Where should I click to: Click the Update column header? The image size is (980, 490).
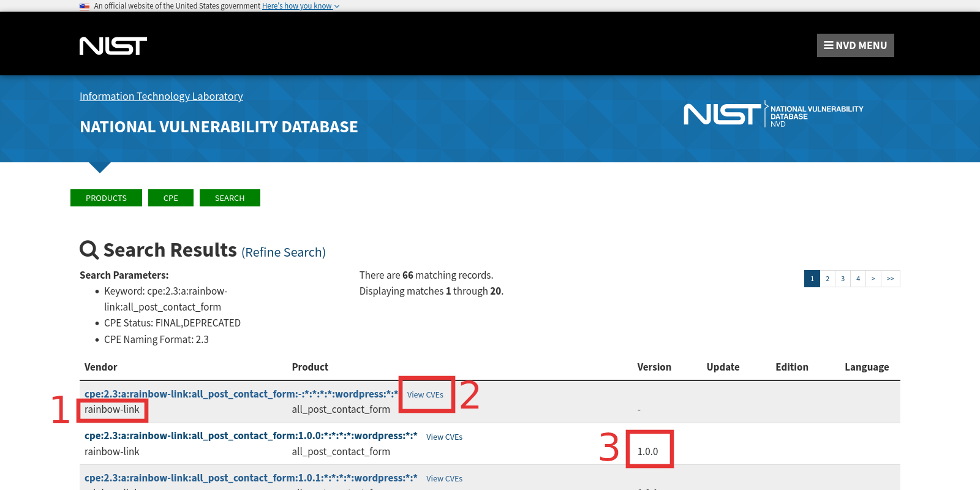[723, 367]
